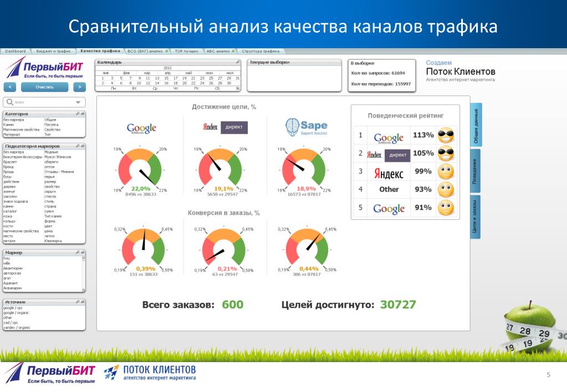The width and height of the screenshot is (567, 392).
Task: Click the forward '>' navigation button
Action: click(80, 87)
